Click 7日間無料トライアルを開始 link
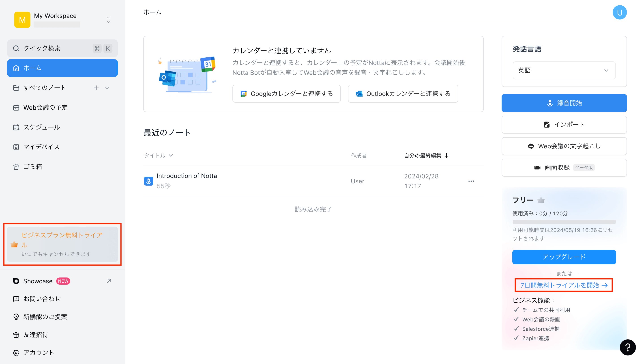644x364 pixels. 564,285
